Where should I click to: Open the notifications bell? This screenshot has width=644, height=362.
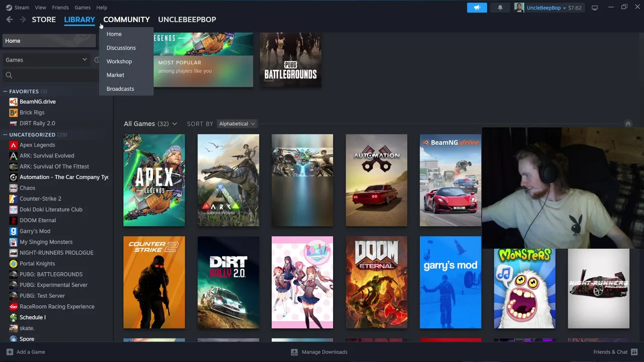point(500,8)
